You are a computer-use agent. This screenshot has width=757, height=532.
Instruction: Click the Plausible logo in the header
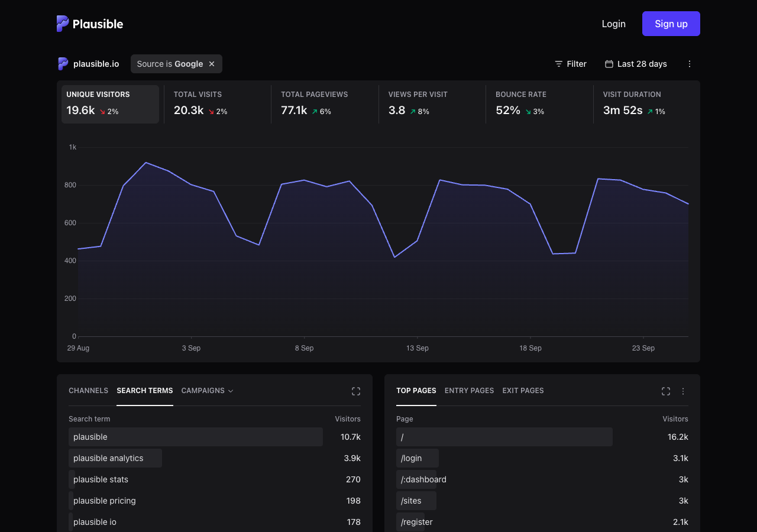click(90, 24)
